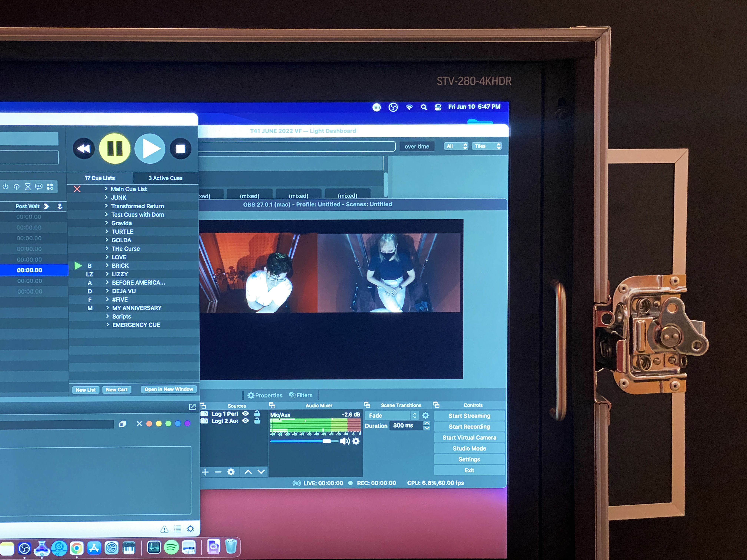
Task: Add a source with plus icon
Action: pos(205,472)
